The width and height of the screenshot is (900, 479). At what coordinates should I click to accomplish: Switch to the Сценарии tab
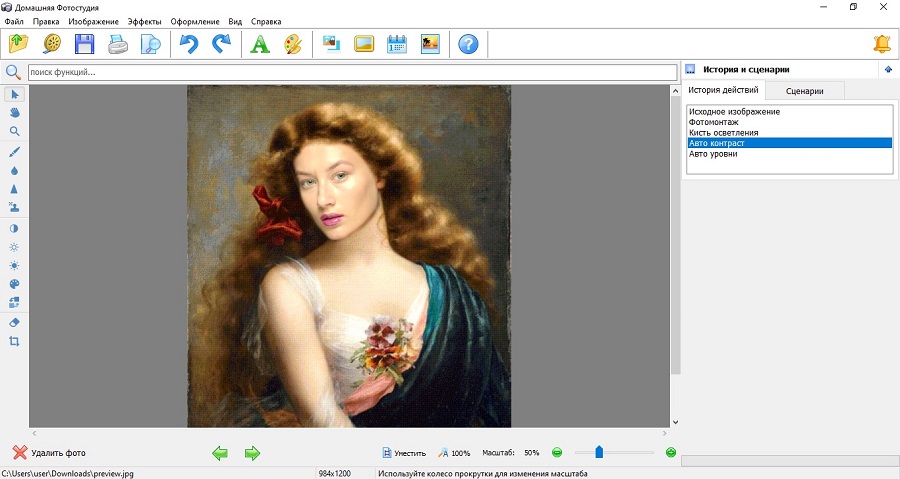click(805, 91)
